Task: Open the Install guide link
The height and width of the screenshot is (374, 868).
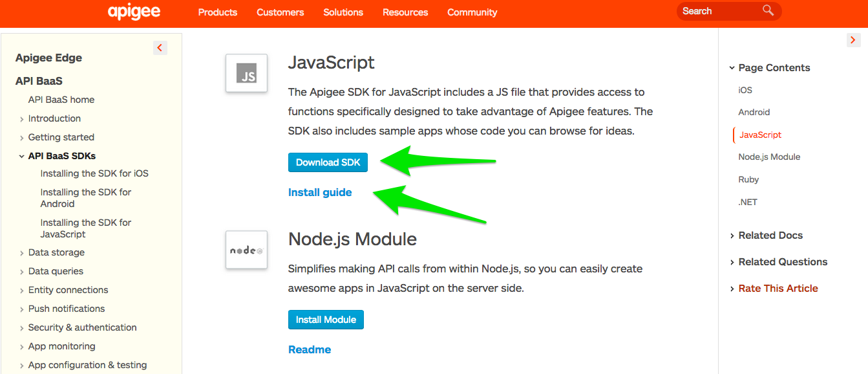Action: 320,192
